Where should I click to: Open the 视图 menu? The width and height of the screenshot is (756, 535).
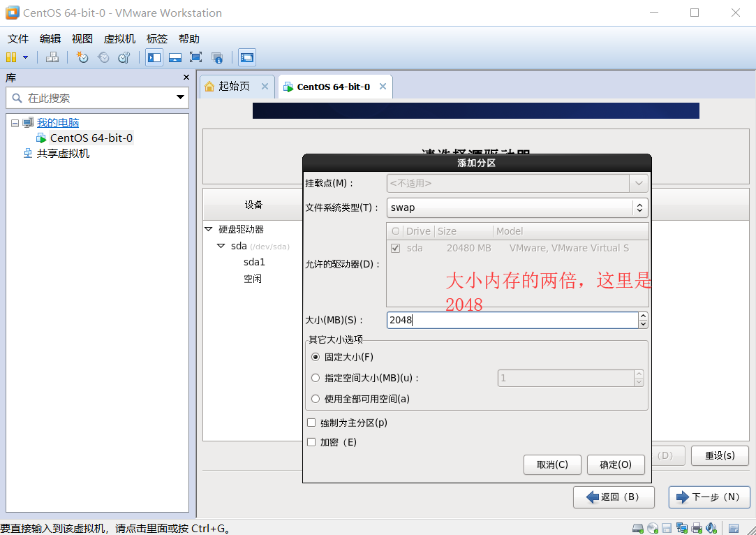click(82, 38)
